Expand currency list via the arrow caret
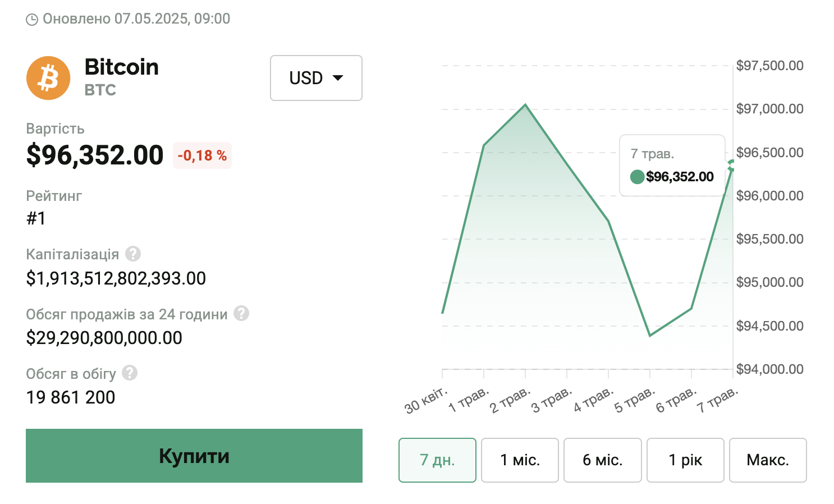This screenshot has width=834, height=504. (x=338, y=78)
